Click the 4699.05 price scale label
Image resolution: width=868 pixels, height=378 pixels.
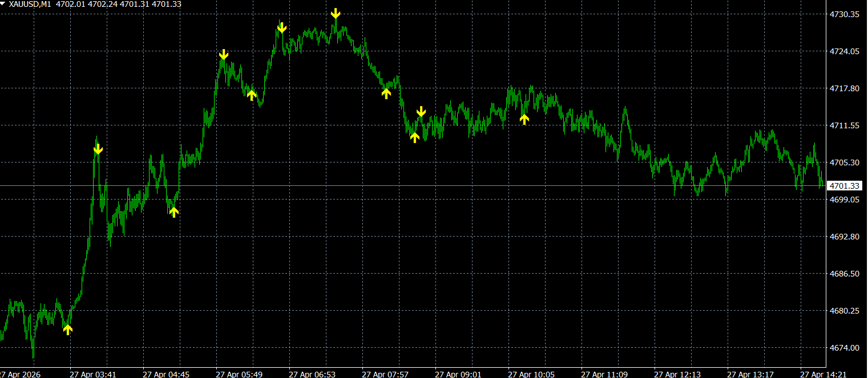[844, 200]
